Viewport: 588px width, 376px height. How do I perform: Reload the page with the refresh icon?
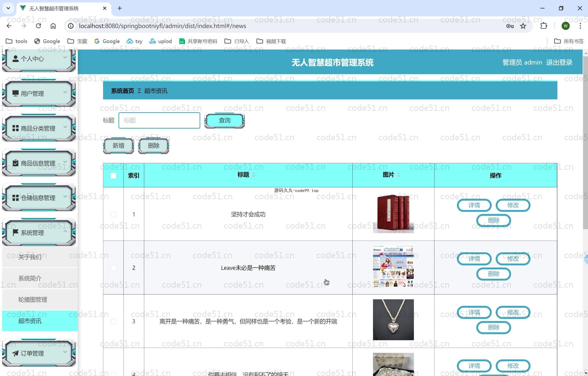[38, 26]
